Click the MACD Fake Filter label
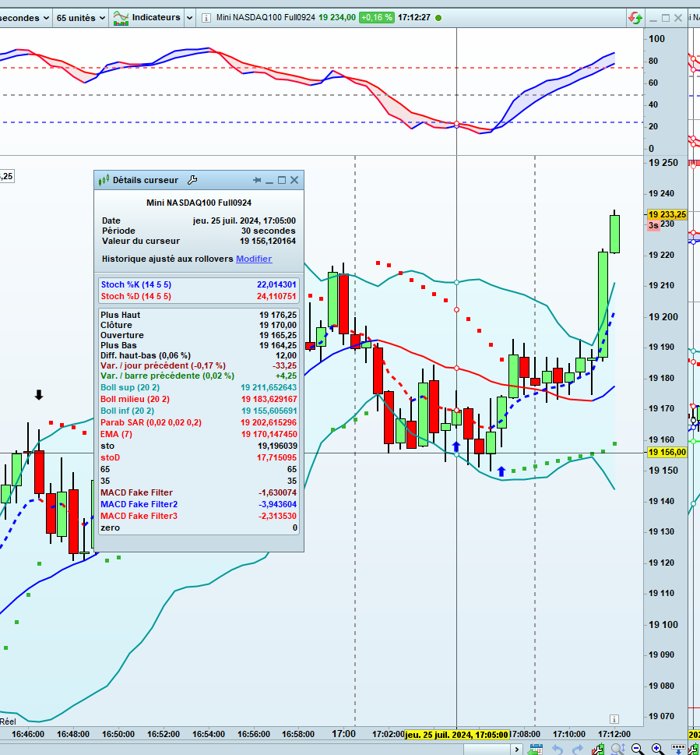 point(136,492)
